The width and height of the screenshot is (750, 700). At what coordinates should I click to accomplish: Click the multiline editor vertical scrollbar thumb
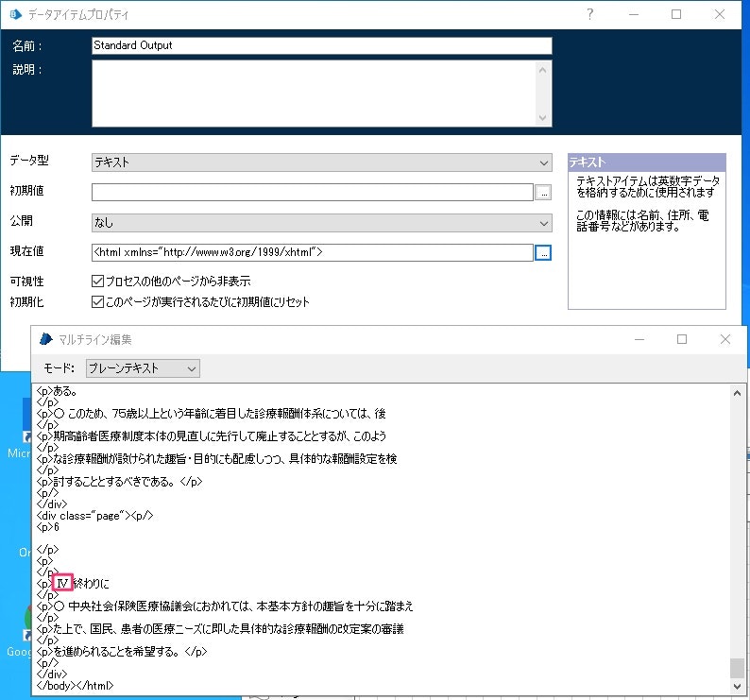(x=737, y=668)
